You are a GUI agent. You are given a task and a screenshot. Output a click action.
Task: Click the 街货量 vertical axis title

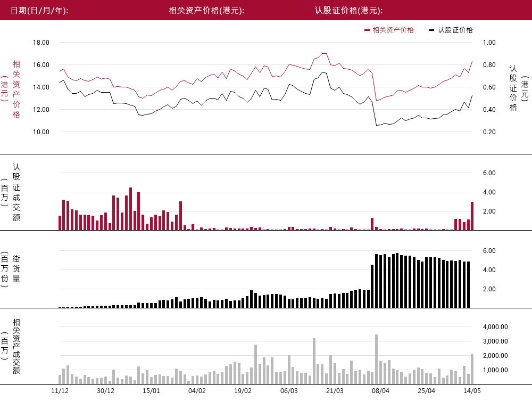[16, 268]
